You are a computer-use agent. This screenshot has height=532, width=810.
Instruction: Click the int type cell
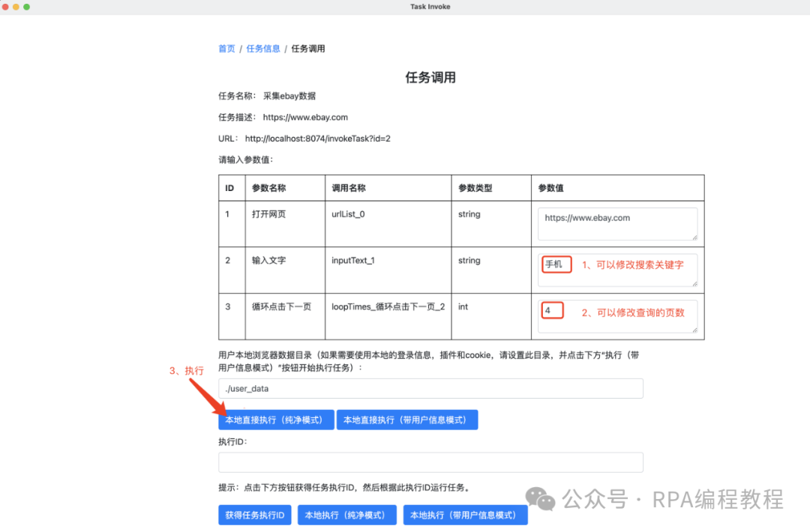pyautogui.click(x=490, y=316)
